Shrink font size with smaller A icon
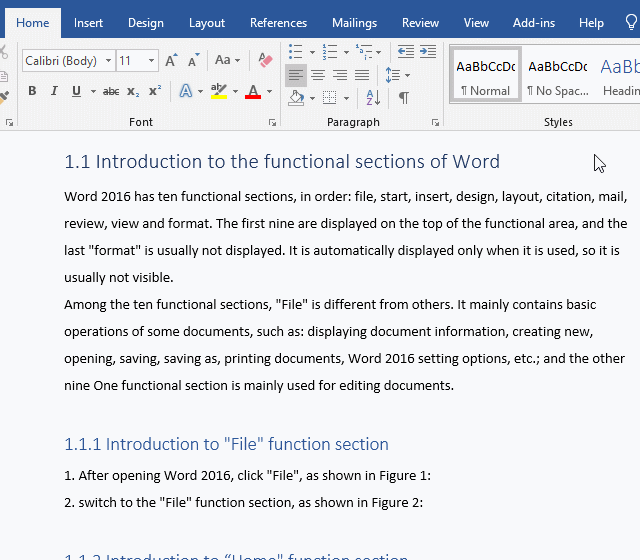This screenshot has width=640, height=560. click(x=193, y=60)
